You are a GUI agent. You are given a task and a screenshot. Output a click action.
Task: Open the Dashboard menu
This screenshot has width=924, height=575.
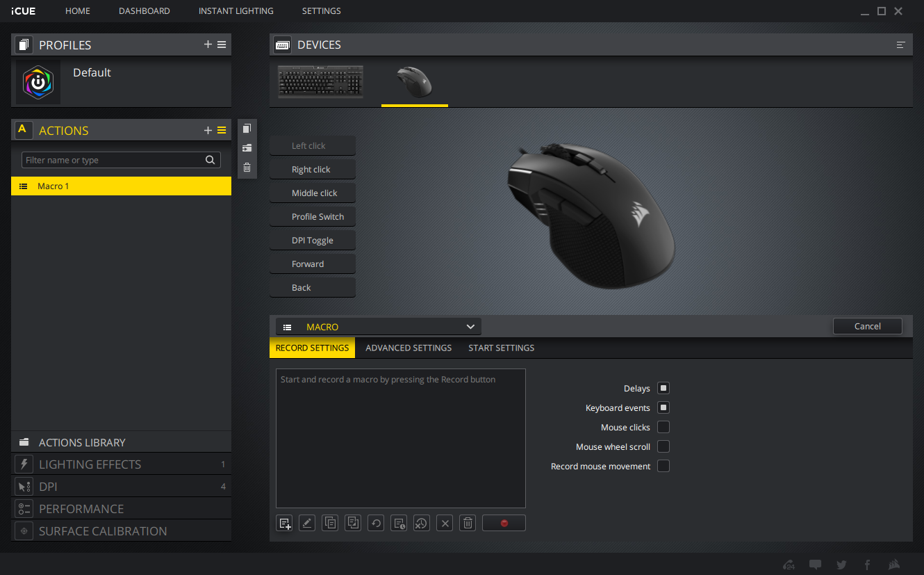coord(145,11)
